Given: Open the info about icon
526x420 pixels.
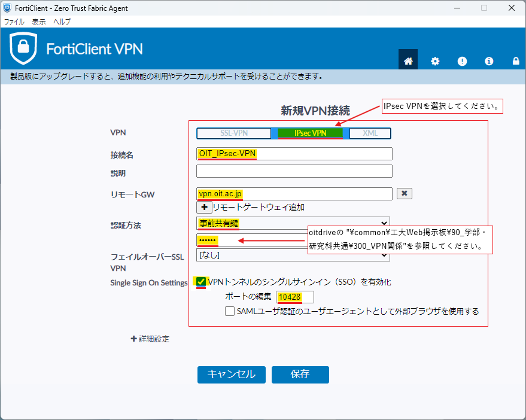Looking at the screenshot, I should (489, 61).
